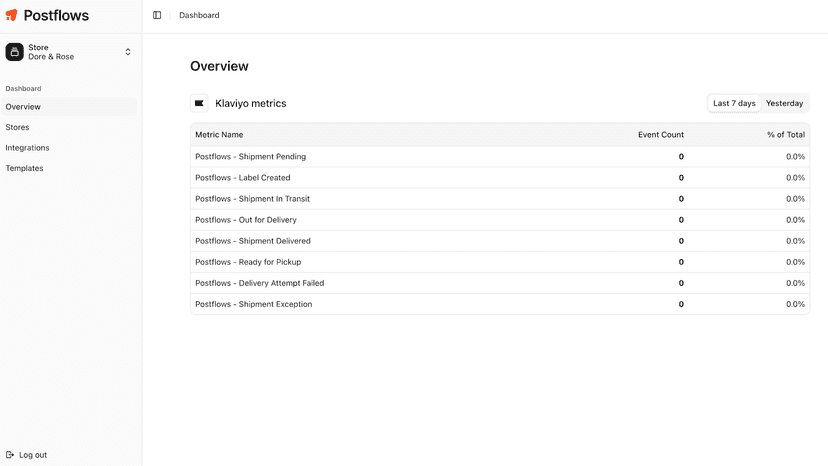The height and width of the screenshot is (466, 828).
Task: Click the Klaviyo flag icon
Action: pos(199,104)
